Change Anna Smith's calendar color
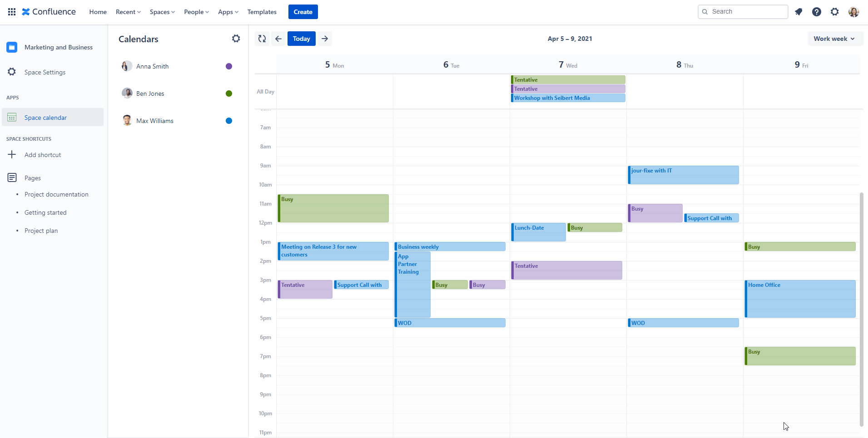Screen dimensions: 868x438 pos(229,66)
